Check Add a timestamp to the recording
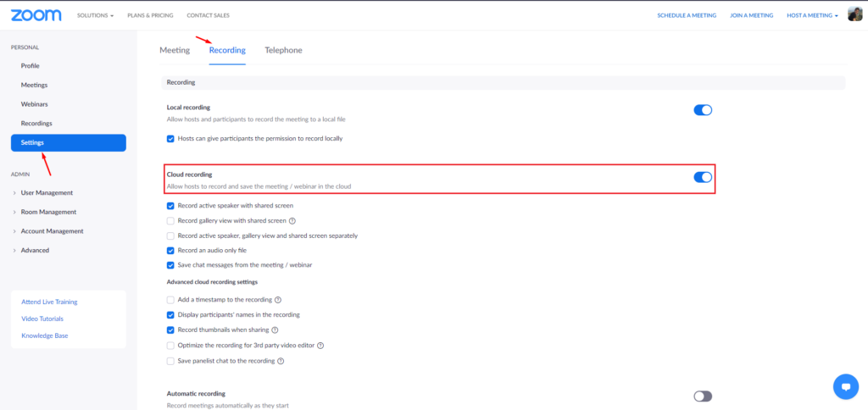Image resolution: width=868 pixels, height=410 pixels. (x=170, y=300)
